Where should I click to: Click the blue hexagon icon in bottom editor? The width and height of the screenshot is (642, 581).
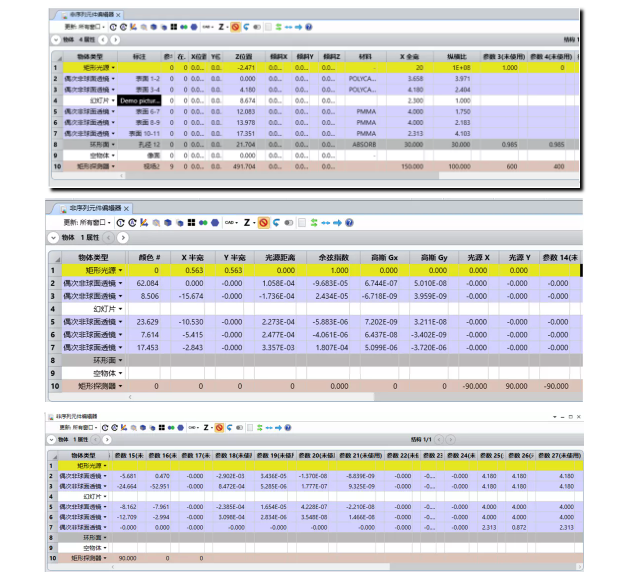click(181, 428)
